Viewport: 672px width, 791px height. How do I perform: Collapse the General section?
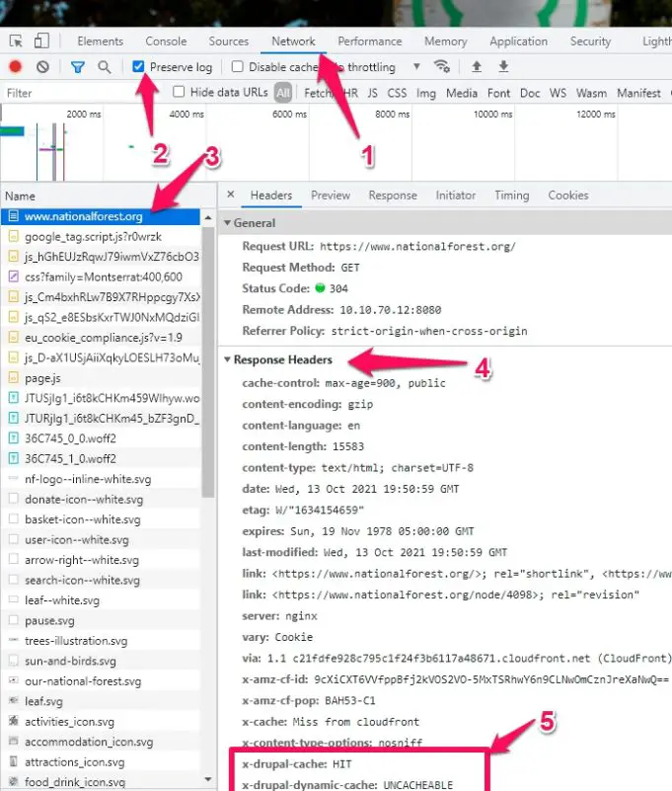[227, 223]
